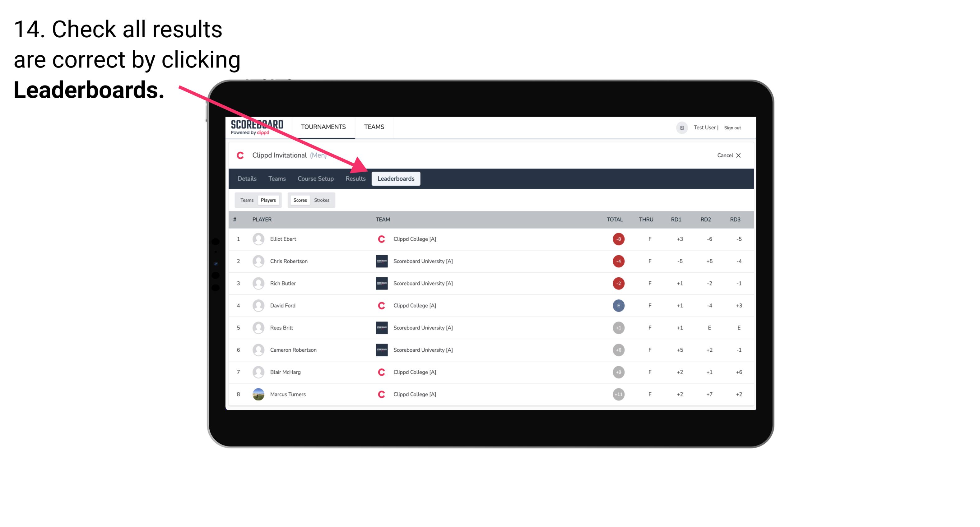Click TOURNAMENTS navigation button
Viewport: 980px width, 527px height.
[323, 127]
